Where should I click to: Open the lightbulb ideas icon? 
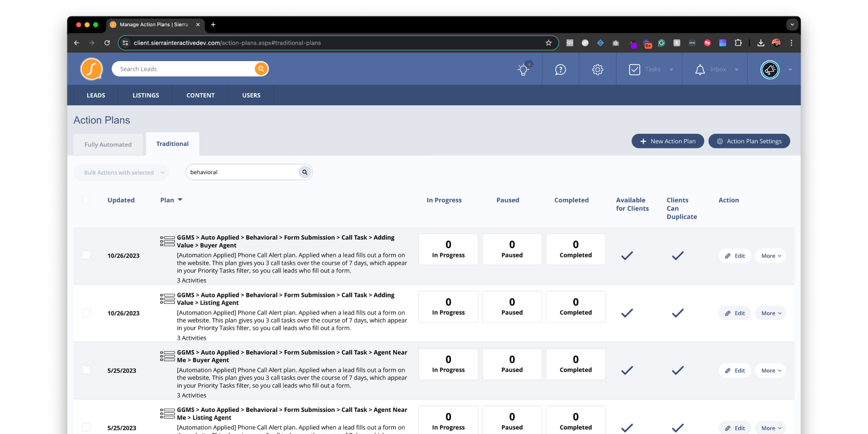click(x=523, y=69)
